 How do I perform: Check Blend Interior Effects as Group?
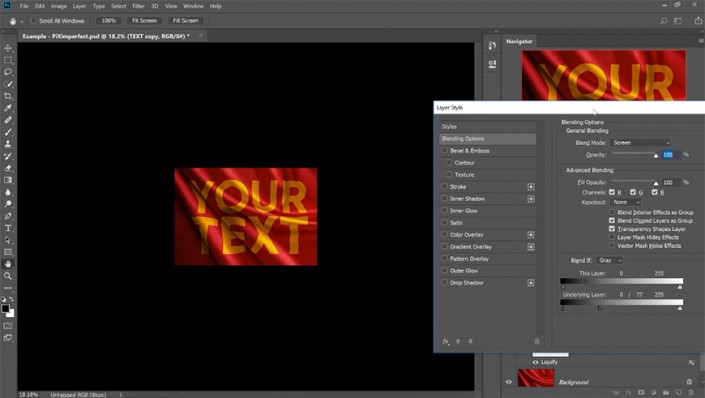point(612,212)
